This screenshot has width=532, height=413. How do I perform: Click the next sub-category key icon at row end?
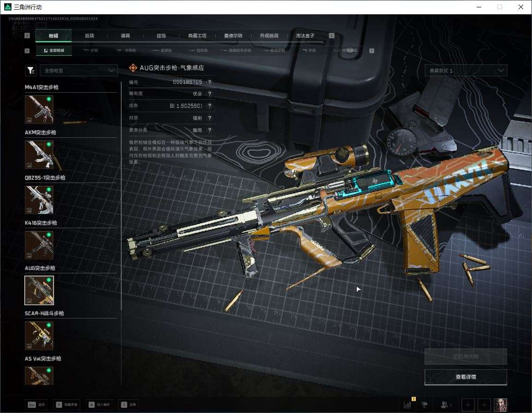coord(372,51)
